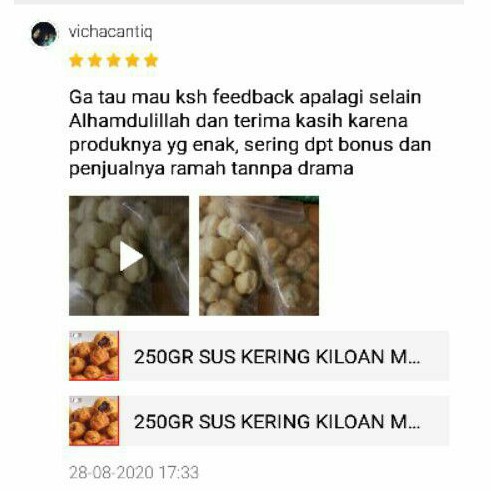The width and height of the screenshot is (491, 491).
Task: Tap the username vichacantiq
Action: [110, 32]
